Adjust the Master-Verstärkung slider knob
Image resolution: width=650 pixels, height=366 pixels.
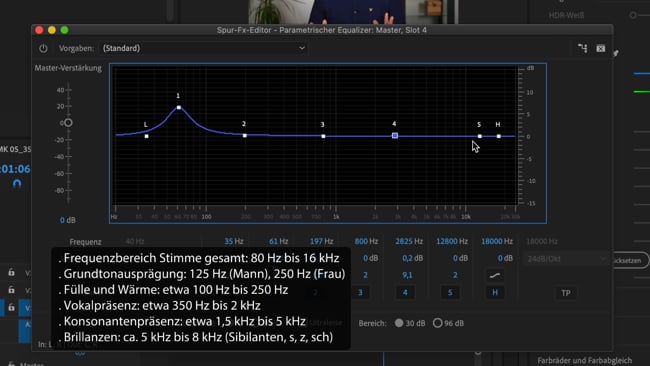click(x=68, y=123)
